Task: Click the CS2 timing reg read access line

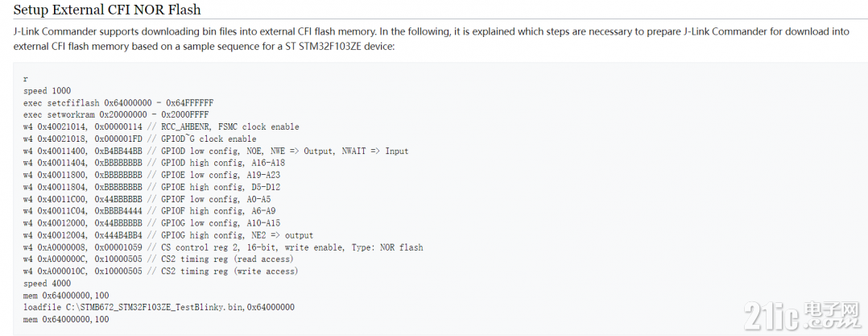Action: point(159,259)
